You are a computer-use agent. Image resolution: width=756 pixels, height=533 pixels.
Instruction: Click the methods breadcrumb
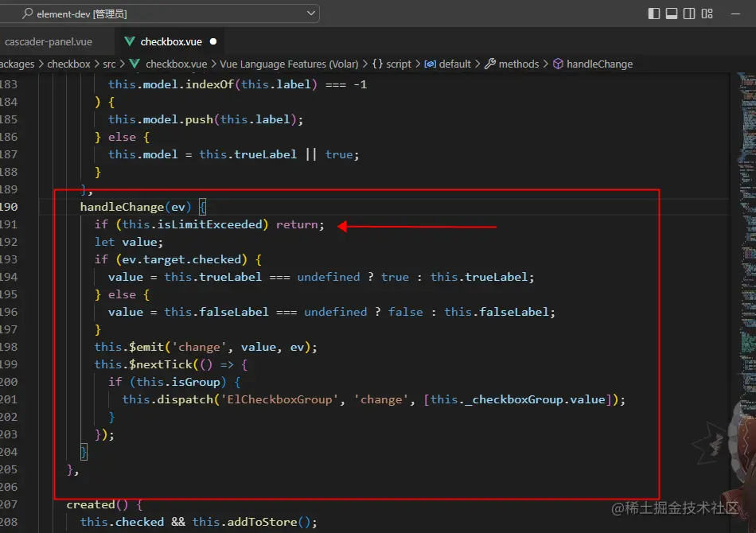pos(519,64)
